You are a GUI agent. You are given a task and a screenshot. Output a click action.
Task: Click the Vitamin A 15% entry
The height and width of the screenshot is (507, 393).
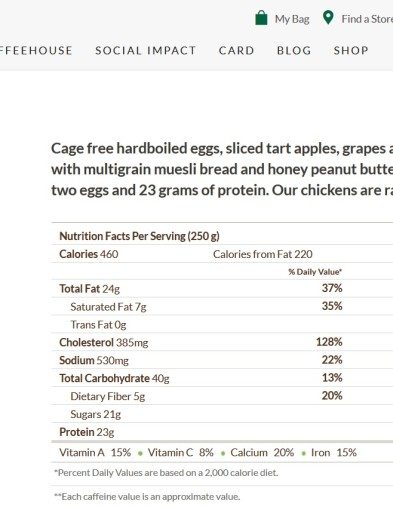95,452
